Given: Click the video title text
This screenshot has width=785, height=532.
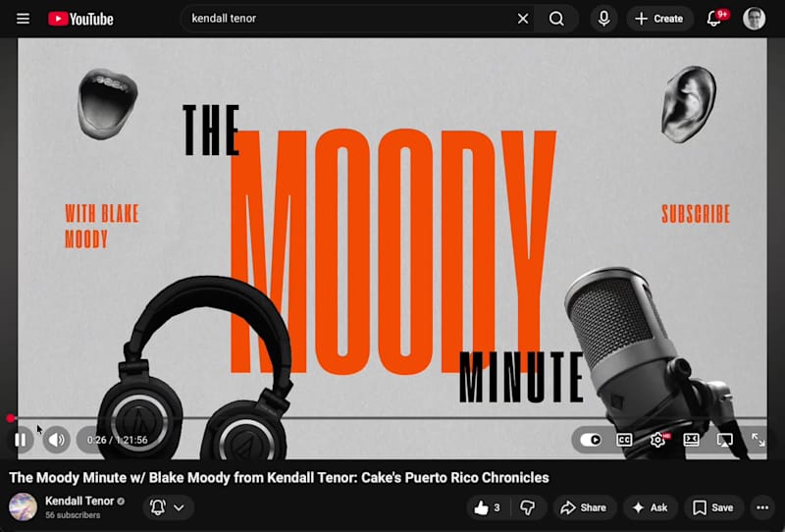Looking at the screenshot, I should coord(279,477).
